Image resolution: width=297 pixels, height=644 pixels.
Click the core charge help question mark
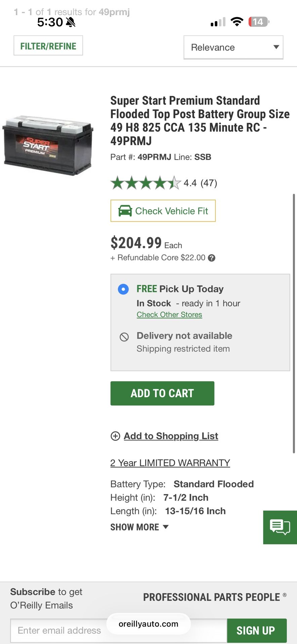(x=212, y=258)
